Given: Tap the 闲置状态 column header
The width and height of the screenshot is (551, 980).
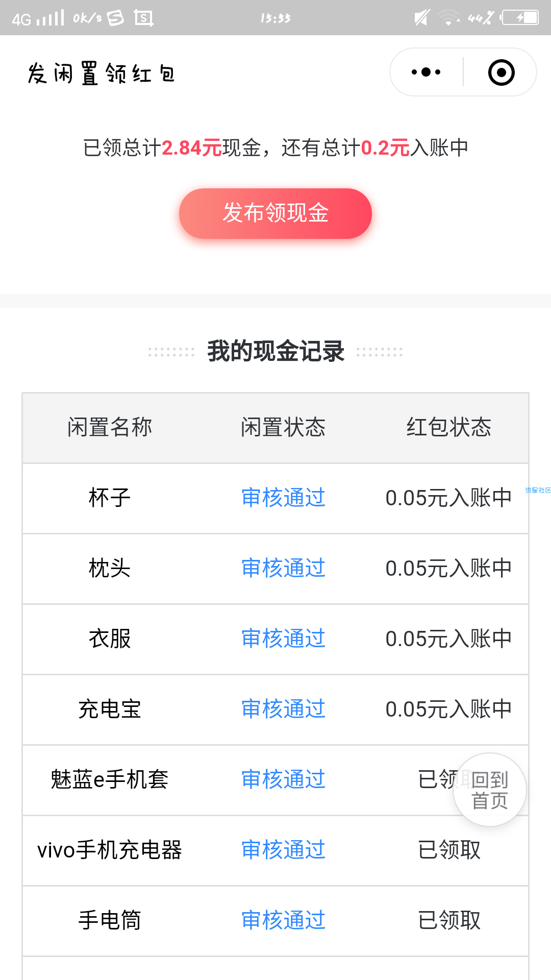Looking at the screenshot, I should click(x=283, y=427).
